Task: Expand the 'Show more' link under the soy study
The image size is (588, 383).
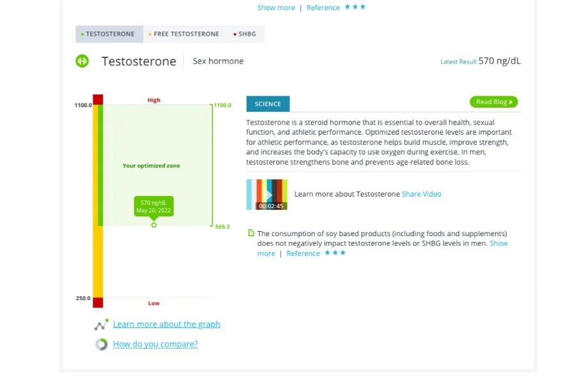Action: pyautogui.click(x=499, y=243)
